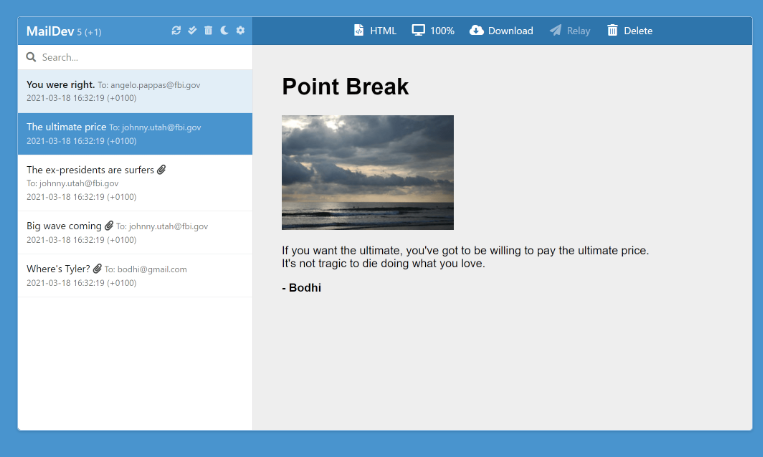Click the stormy beach image in email

tap(367, 172)
